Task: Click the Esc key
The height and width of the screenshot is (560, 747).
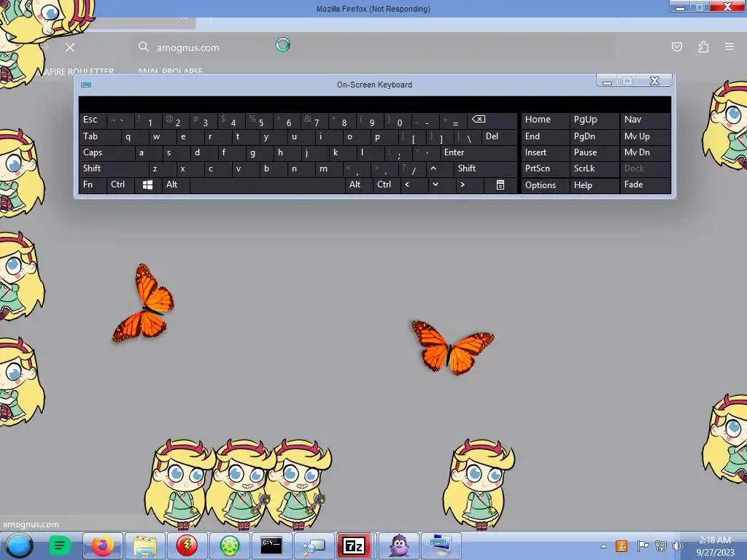Action: click(x=93, y=120)
